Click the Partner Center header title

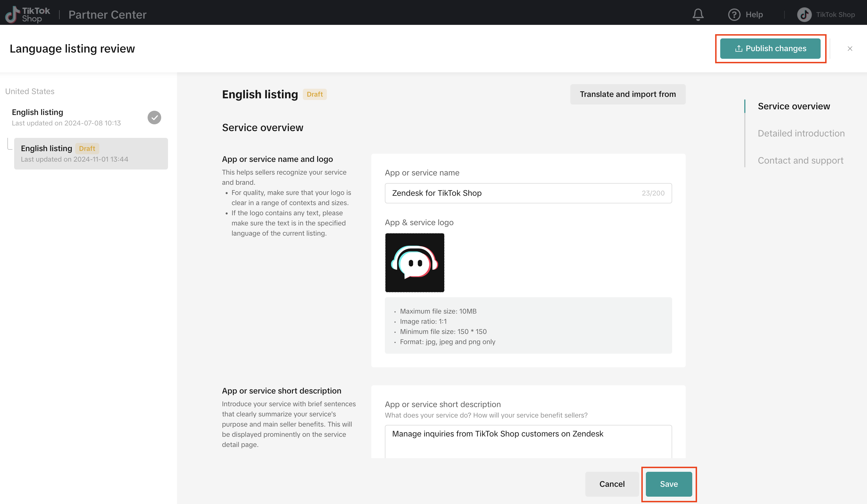click(107, 14)
